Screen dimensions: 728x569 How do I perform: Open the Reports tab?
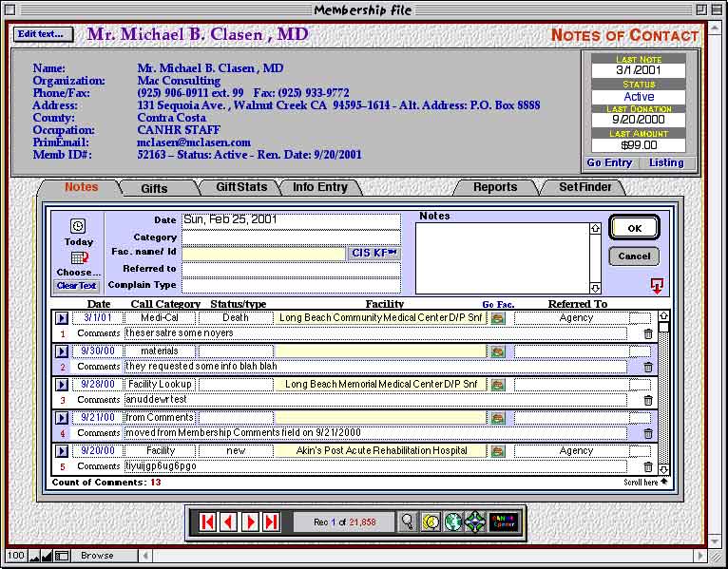coord(495,187)
